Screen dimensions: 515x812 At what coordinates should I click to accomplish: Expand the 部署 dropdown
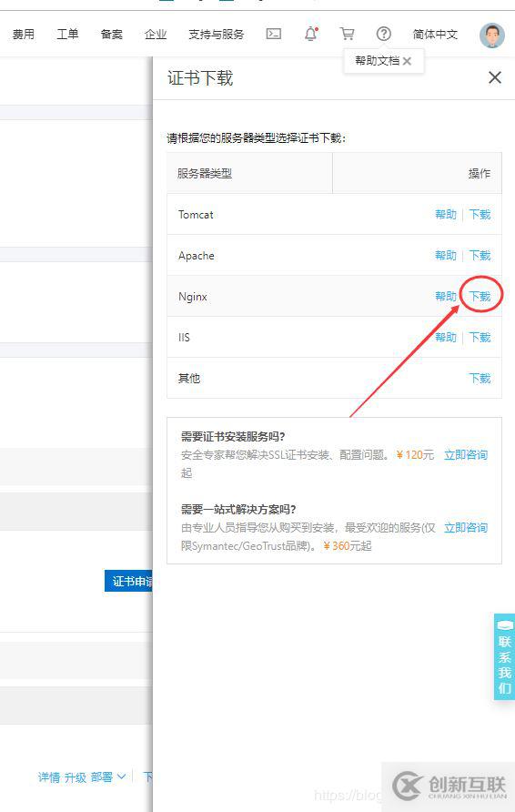(108, 777)
